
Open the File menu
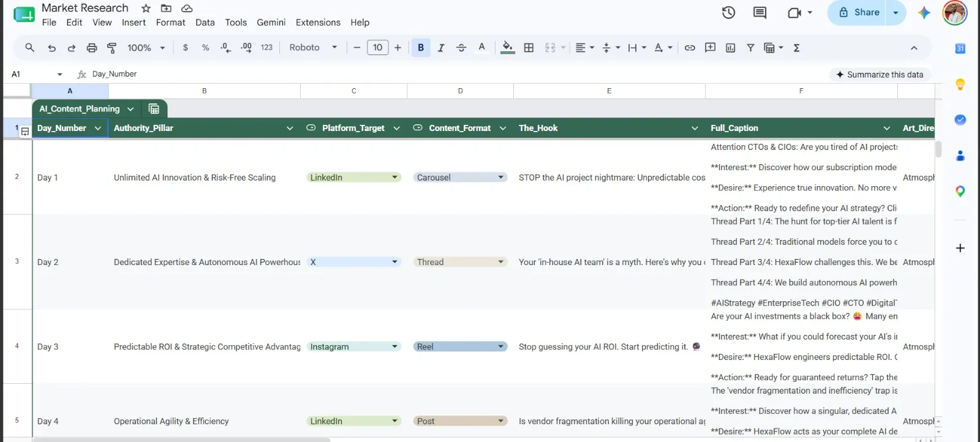coord(49,23)
